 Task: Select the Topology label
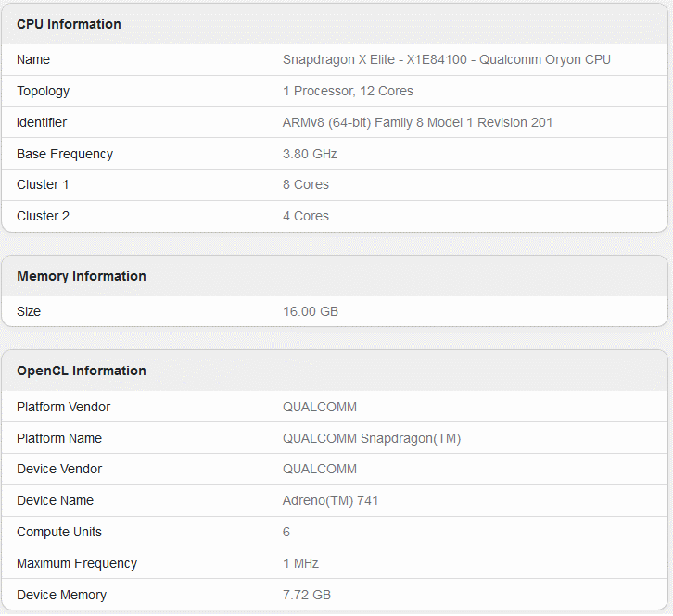[x=43, y=92]
